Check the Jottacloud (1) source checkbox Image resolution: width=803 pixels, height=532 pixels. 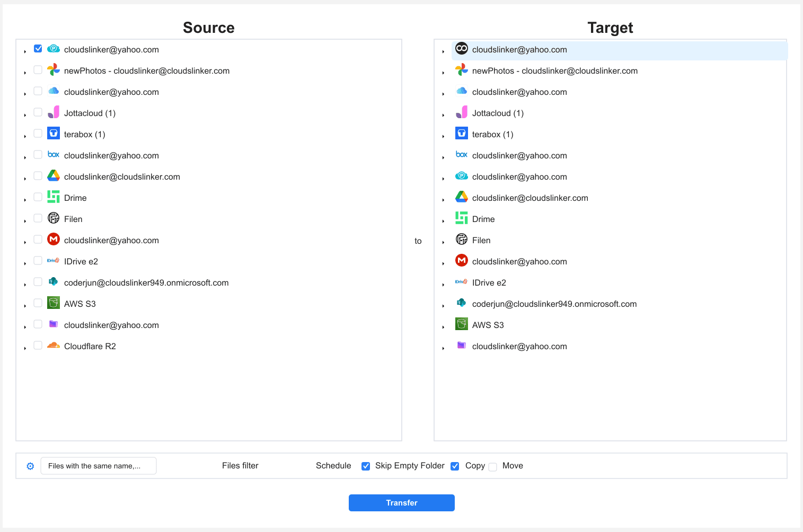click(38, 112)
